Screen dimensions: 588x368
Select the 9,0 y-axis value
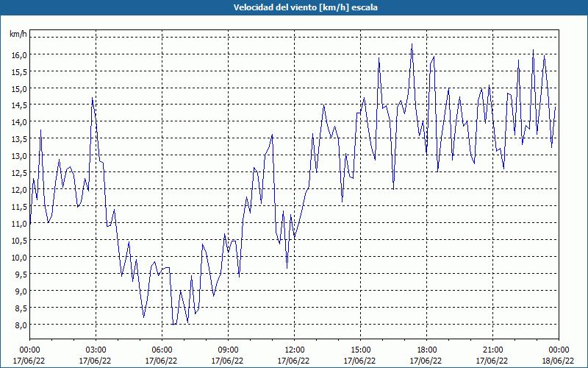click(21, 291)
